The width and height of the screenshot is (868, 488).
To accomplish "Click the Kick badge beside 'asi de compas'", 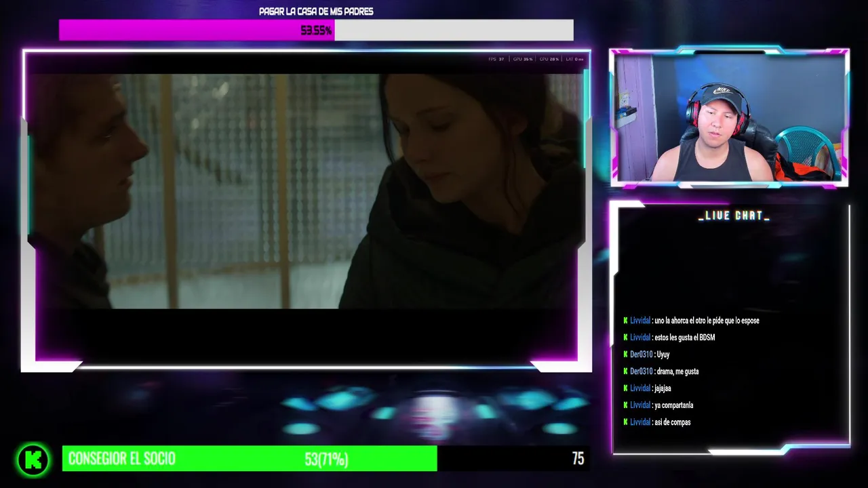I will (625, 422).
